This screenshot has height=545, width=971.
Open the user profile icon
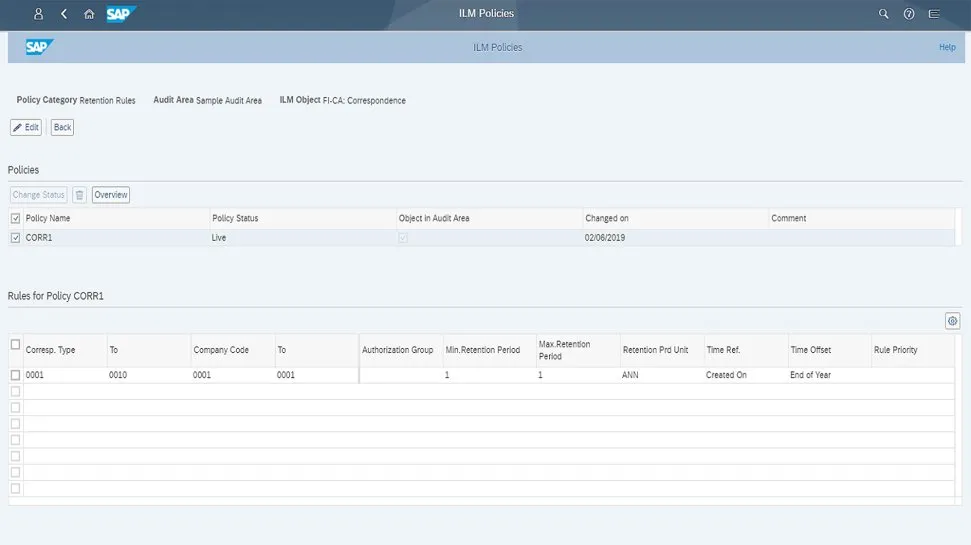tap(38, 14)
